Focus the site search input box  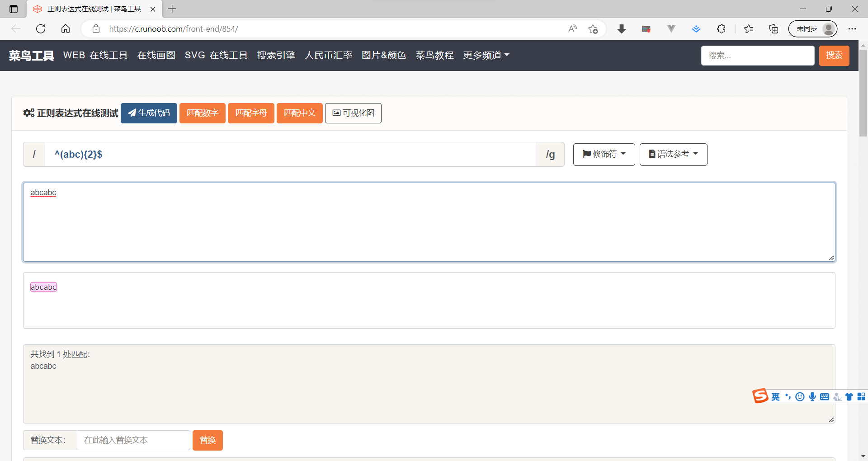758,55
